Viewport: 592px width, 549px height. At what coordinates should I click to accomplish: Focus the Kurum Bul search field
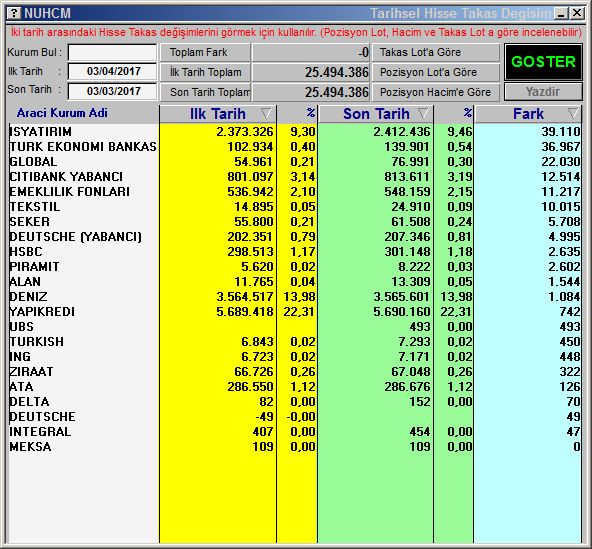click(x=113, y=52)
